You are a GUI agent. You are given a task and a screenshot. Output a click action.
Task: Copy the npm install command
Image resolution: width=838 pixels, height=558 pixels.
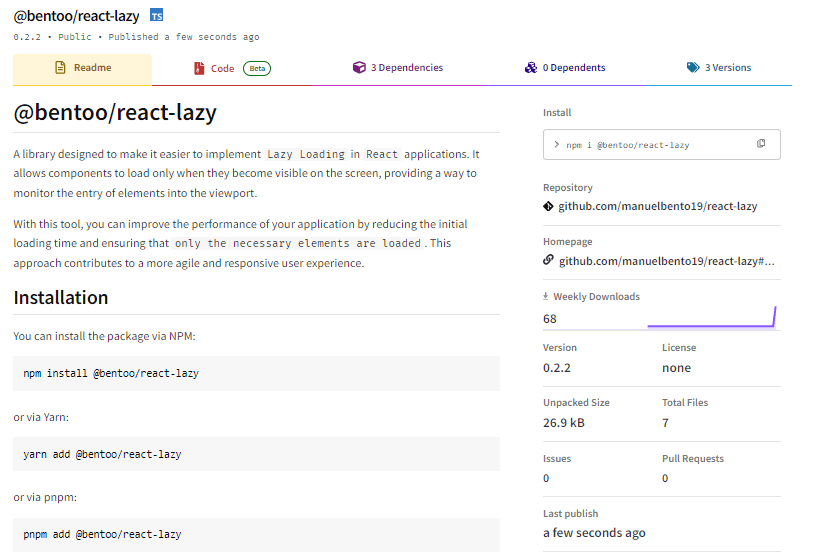pos(761,143)
